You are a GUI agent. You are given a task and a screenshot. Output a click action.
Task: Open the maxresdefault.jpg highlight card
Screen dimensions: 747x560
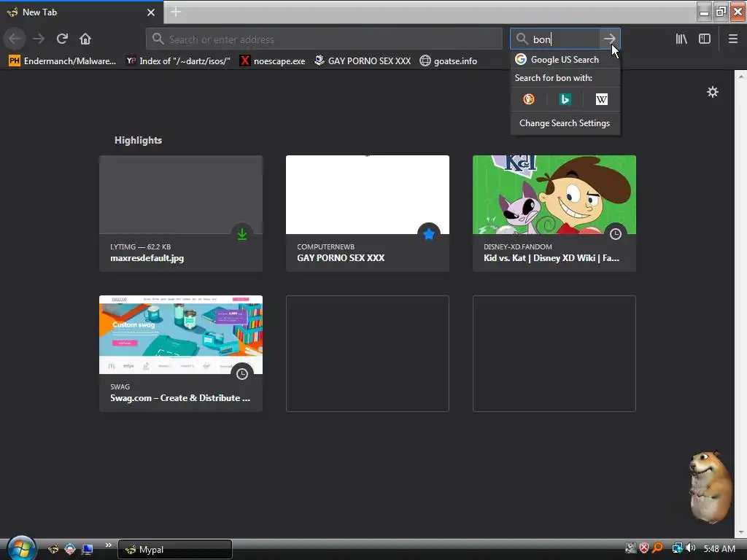pyautogui.click(x=181, y=214)
